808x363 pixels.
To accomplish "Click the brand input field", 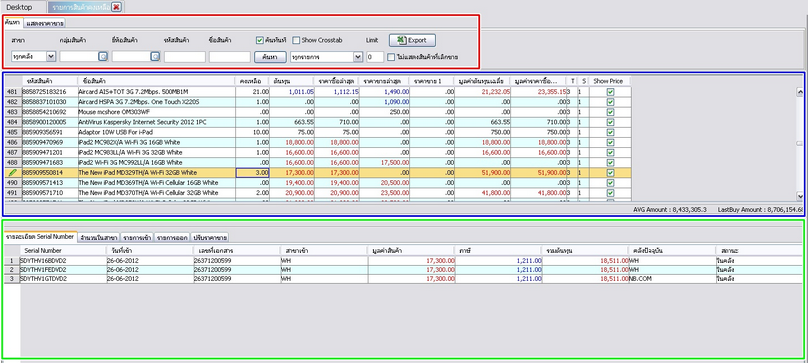I will pos(131,57).
